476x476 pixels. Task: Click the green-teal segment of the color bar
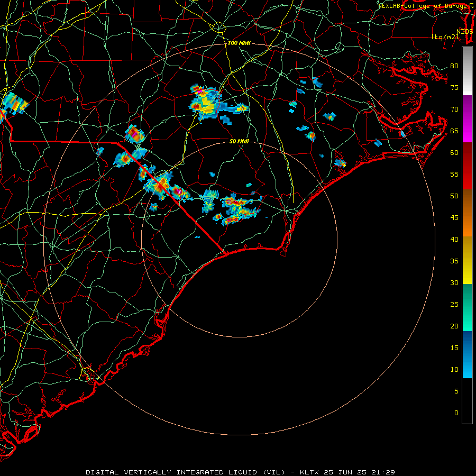click(467, 307)
